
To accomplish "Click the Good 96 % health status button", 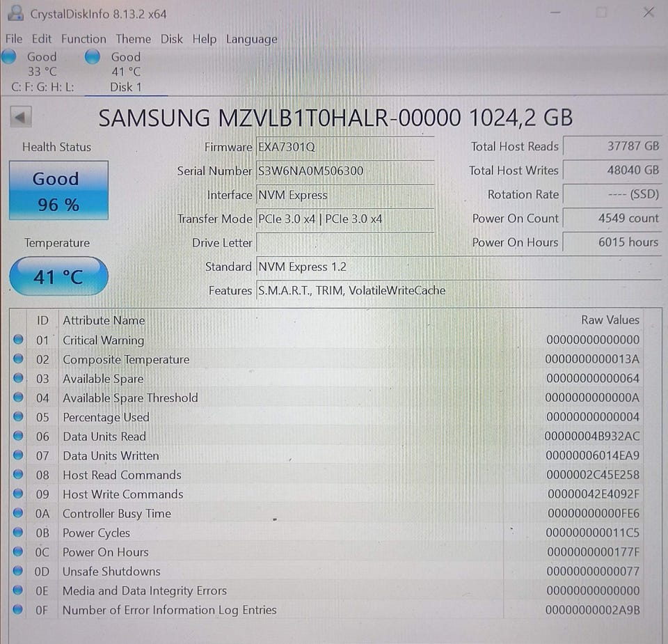I will coord(58,191).
